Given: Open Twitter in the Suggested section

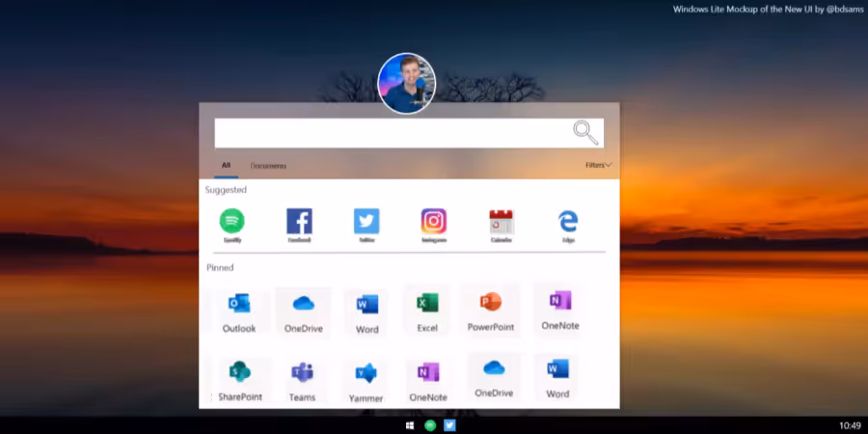Looking at the screenshot, I should pos(366,226).
